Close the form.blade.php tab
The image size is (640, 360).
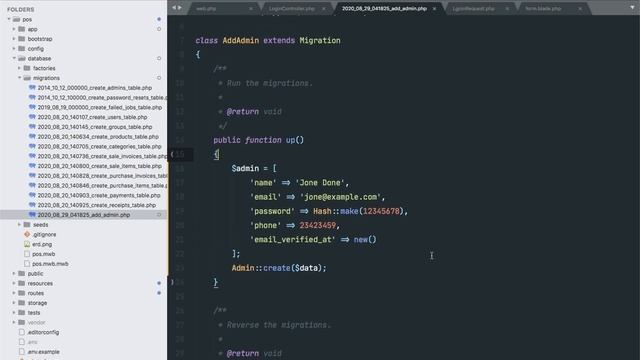point(580,9)
